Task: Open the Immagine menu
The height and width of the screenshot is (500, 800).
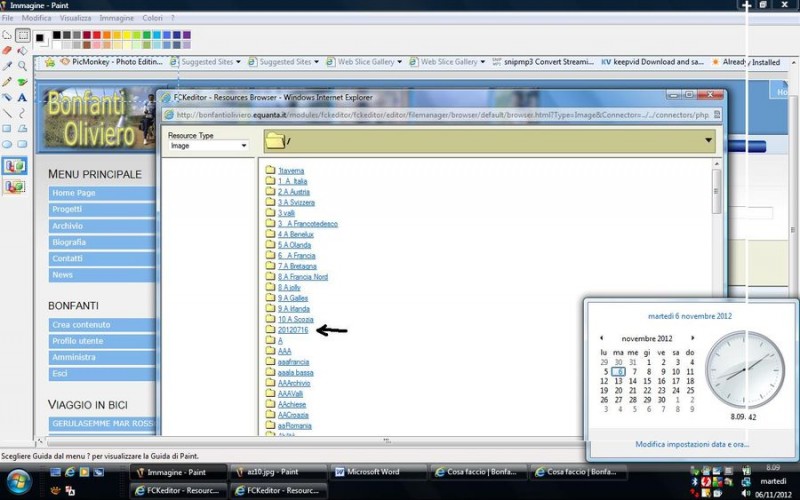Action: 116,18
